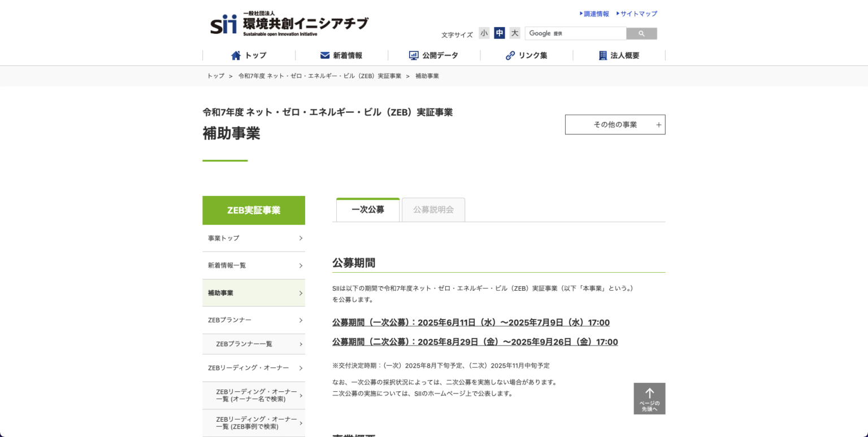
Task: Click the chevron next to 事業トップ
Action: pos(300,238)
